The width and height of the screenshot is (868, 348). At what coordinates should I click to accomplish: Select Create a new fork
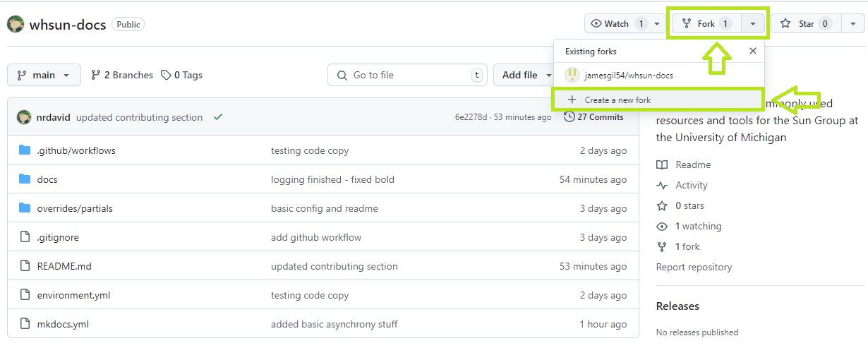click(x=658, y=100)
